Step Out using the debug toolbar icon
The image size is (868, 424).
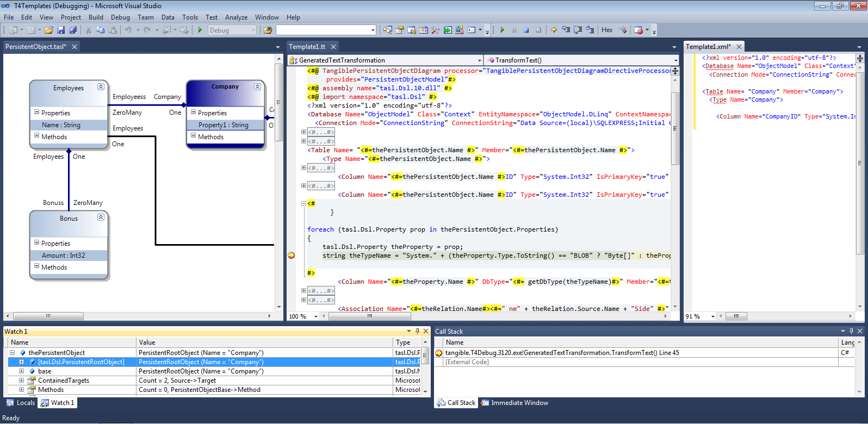point(590,30)
